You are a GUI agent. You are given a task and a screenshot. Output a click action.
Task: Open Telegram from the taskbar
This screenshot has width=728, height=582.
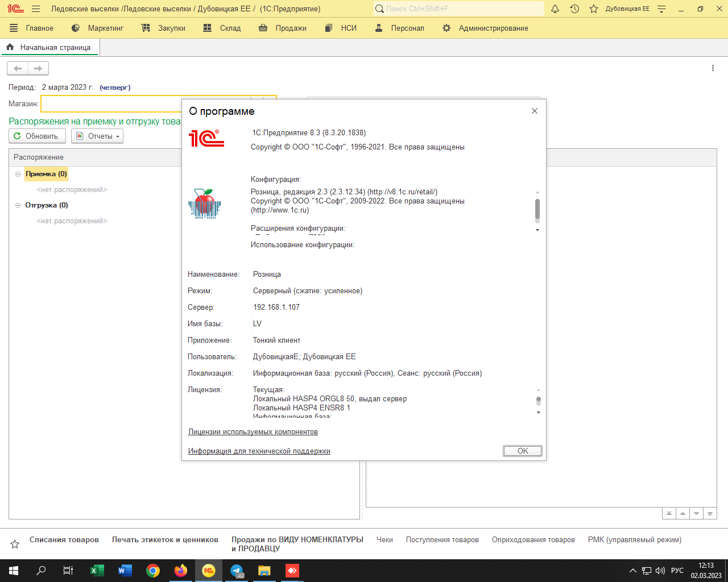click(237, 571)
